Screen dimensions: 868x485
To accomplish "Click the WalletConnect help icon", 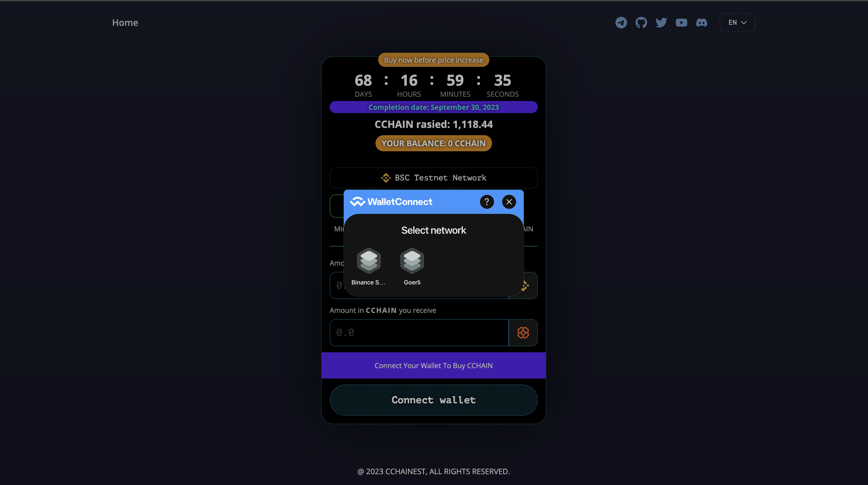I will tap(487, 201).
